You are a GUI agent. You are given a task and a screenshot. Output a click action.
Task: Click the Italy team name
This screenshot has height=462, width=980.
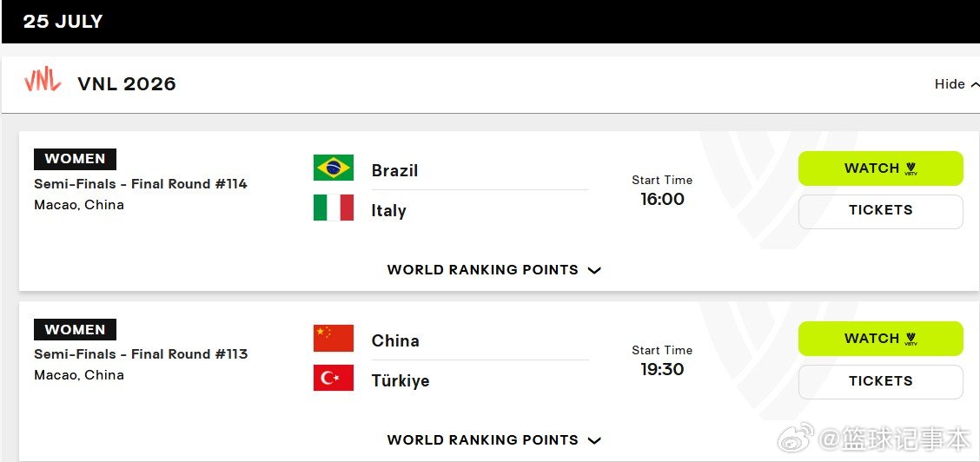(388, 210)
